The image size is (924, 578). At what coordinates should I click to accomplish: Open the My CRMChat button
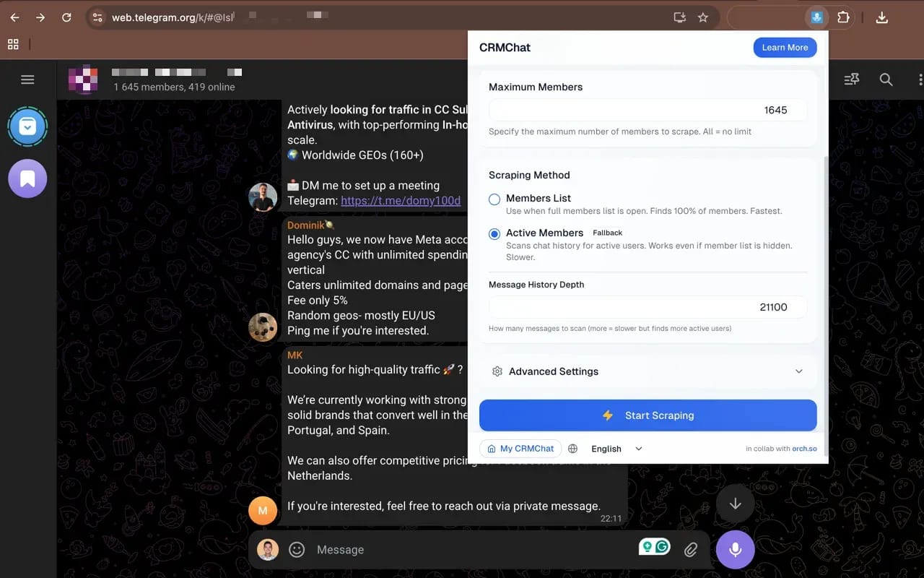[520, 449]
